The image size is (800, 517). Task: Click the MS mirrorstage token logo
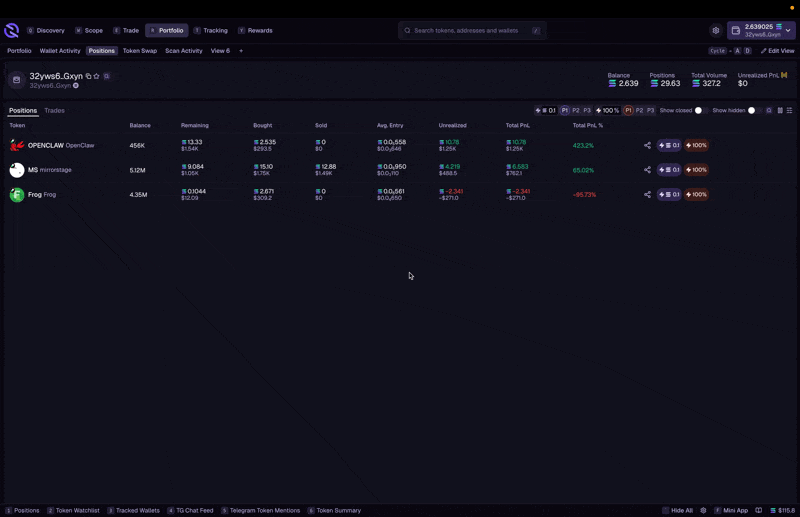(17, 170)
